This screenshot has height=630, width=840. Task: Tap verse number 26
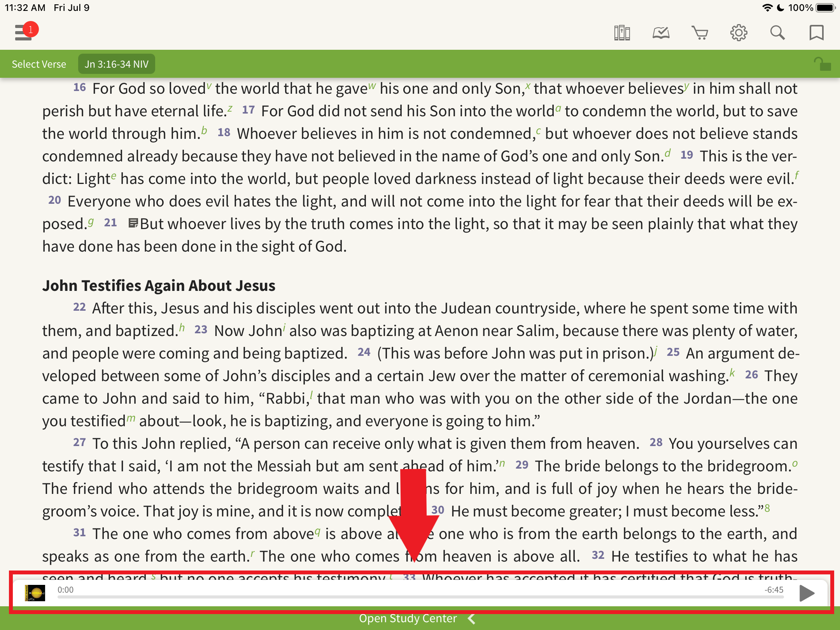751,375
